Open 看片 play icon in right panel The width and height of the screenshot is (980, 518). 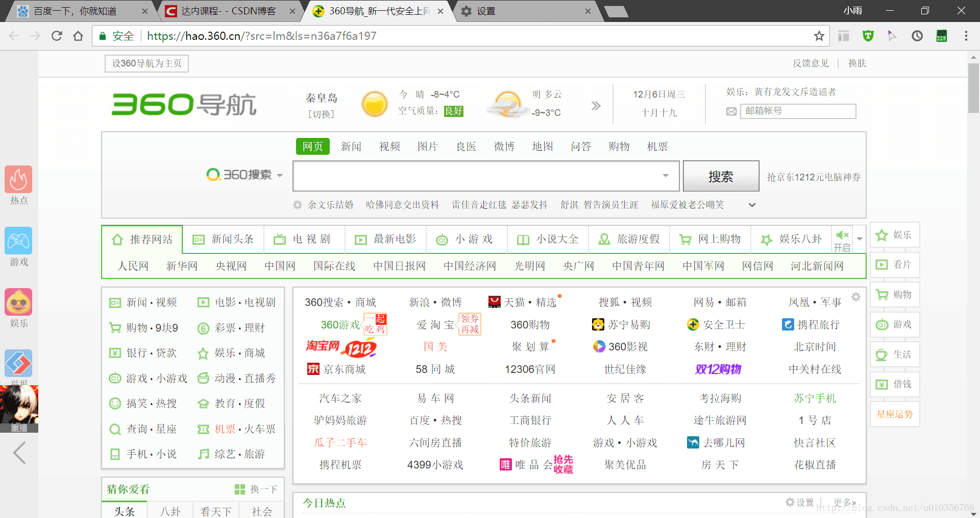881,265
